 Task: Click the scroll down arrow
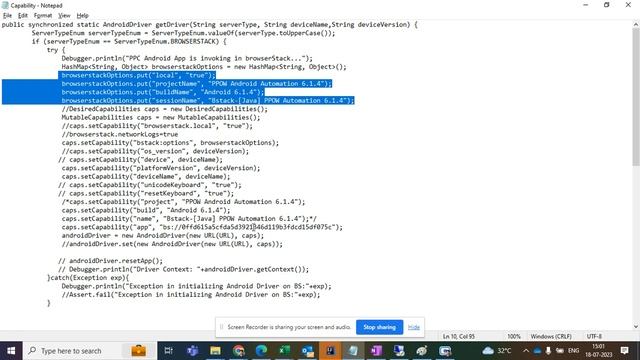pyautogui.click(x=636, y=326)
